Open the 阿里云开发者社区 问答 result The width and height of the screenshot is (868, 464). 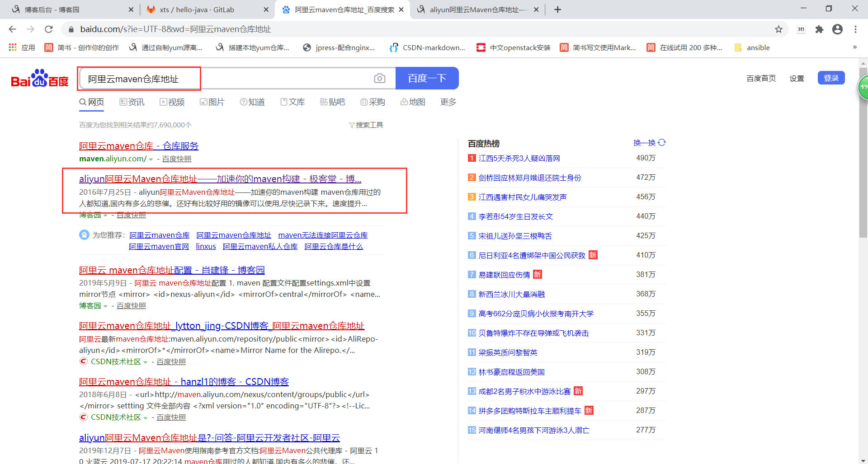(209, 438)
